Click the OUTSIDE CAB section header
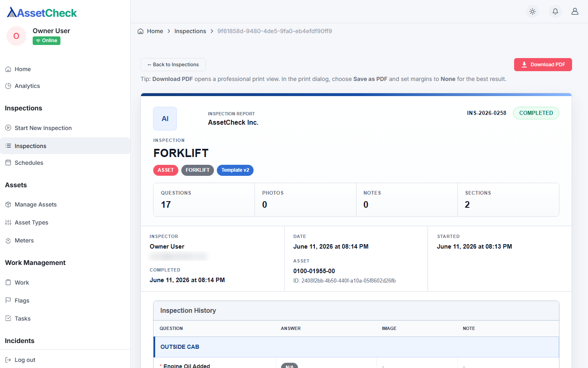 pyautogui.click(x=356, y=347)
